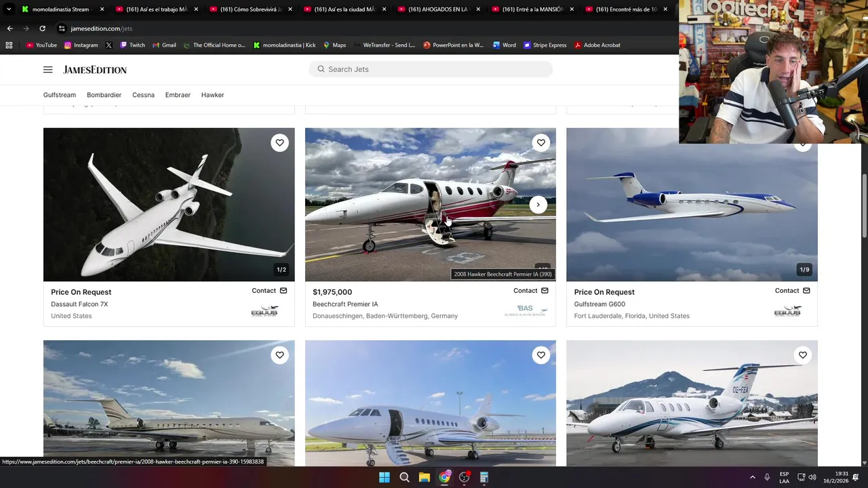Select the Embraer category
This screenshot has width=868, height=488.
[x=178, y=95]
